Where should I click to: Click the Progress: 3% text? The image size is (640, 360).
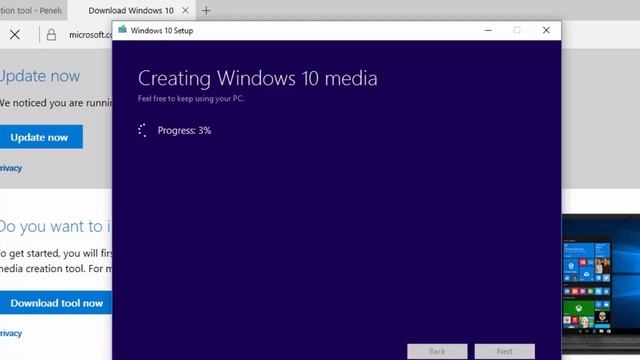tap(184, 131)
